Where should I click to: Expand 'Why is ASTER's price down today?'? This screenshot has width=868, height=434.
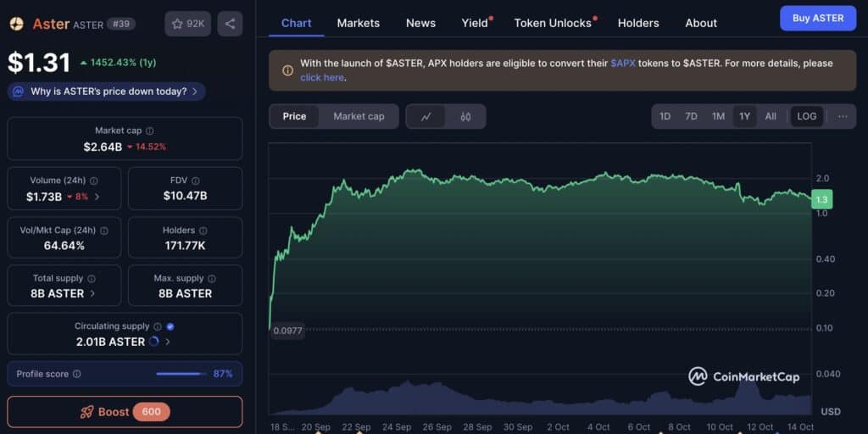tap(106, 92)
